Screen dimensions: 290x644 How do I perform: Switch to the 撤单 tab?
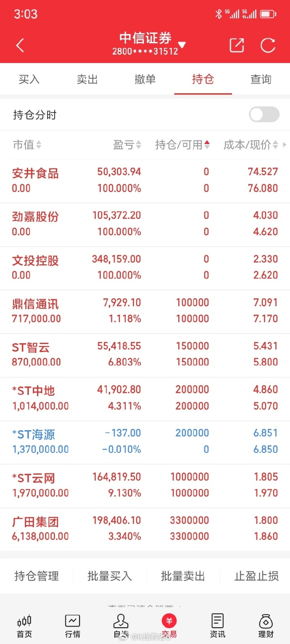coord(145,79)
